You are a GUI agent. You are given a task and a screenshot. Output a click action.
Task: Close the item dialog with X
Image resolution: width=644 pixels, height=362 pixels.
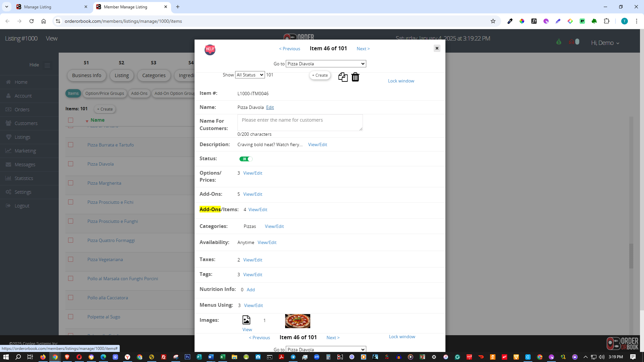click(x=437, y=48)
